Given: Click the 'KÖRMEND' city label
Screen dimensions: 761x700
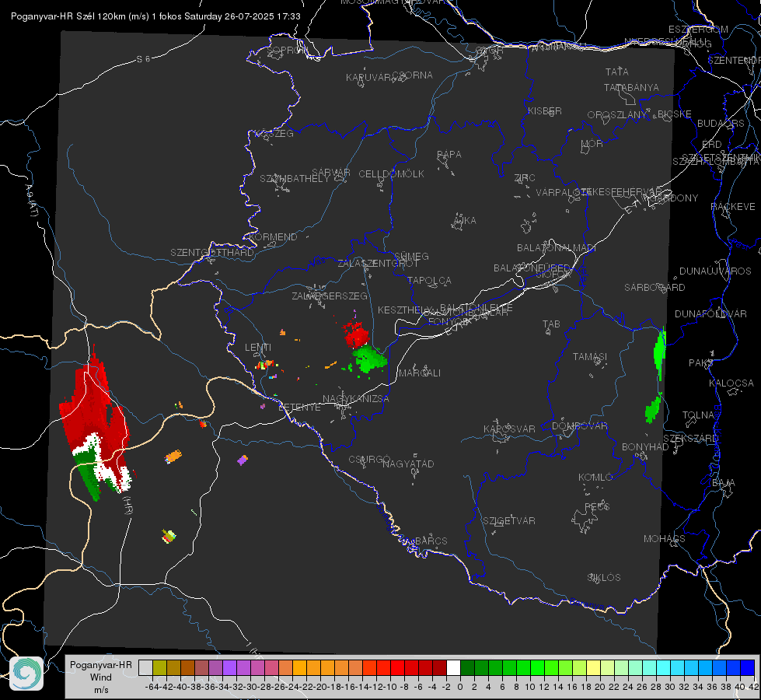Looking at the screenshot, I should [274, 237].
